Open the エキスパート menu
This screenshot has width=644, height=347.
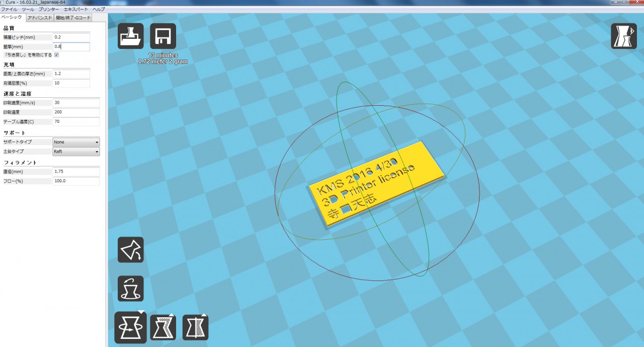click(x=76, y=10)
